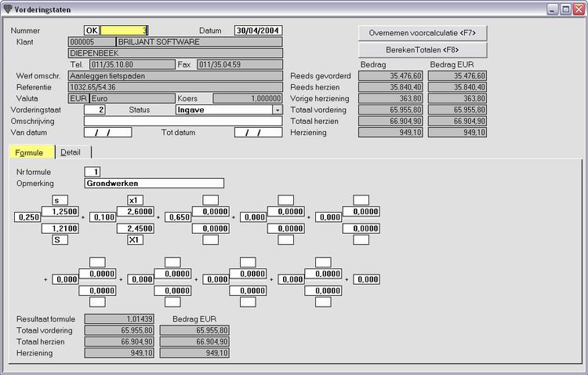Click BerekenTotalen <F8> button
Image resolution: width=588 pixels, height=375 pixels.
[x=423, y=50]
